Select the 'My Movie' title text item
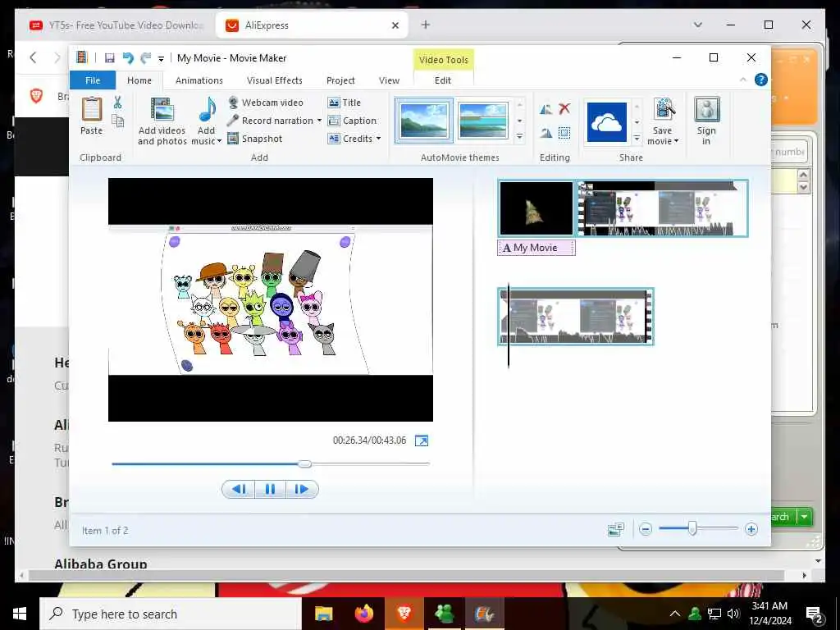The height and width of the screenshot is (630, 840). (536, 248)
